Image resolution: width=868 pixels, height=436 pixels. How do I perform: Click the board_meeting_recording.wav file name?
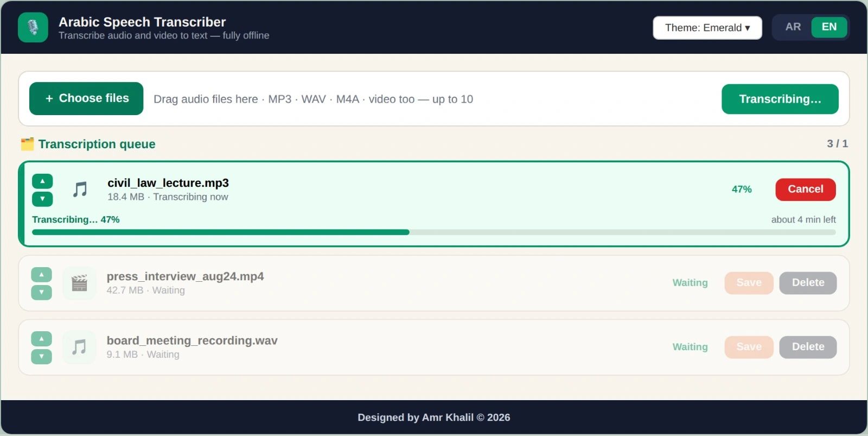click(x=192, y=340)
